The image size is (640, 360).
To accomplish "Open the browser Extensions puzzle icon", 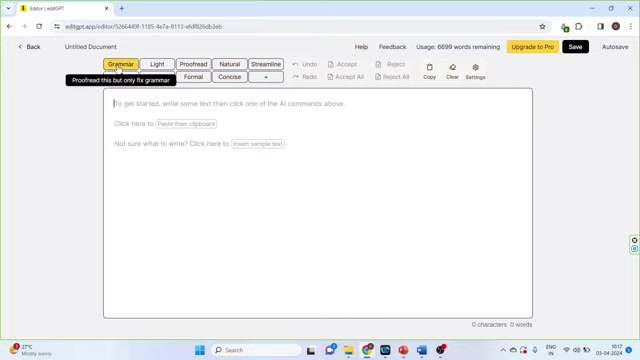I will point(578,27).
